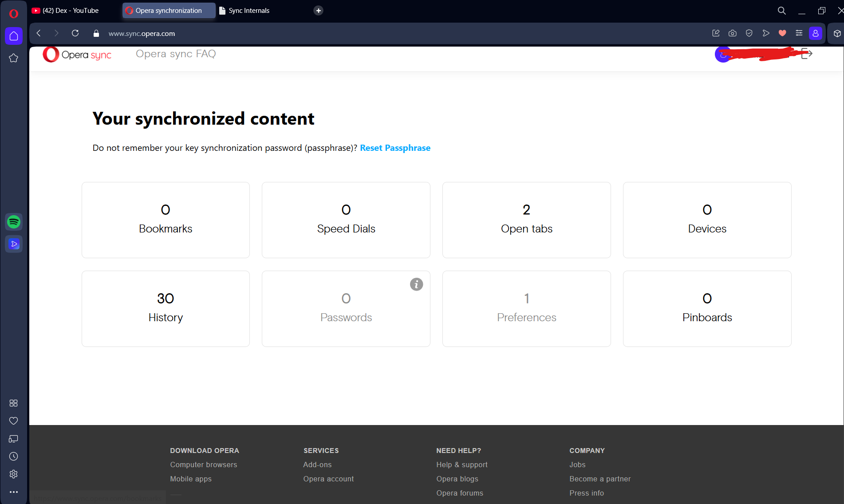Open the shield badge icon in the toolbar
This screenshot has height=504, width=844.
(x=749, y=33)
